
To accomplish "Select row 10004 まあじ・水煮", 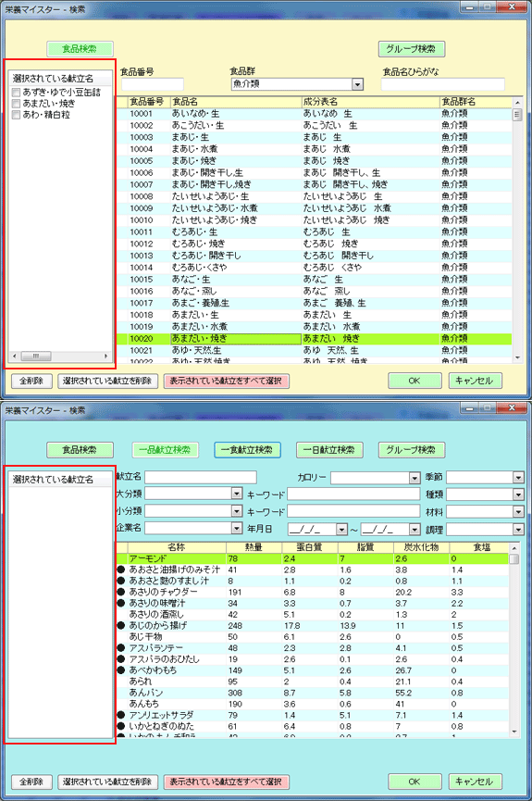I will 315,149.
